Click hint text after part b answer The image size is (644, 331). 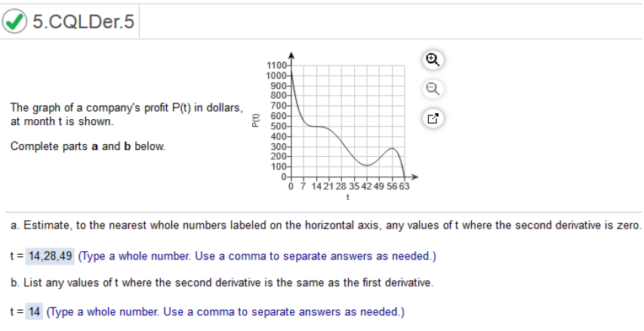coord(226,312)
